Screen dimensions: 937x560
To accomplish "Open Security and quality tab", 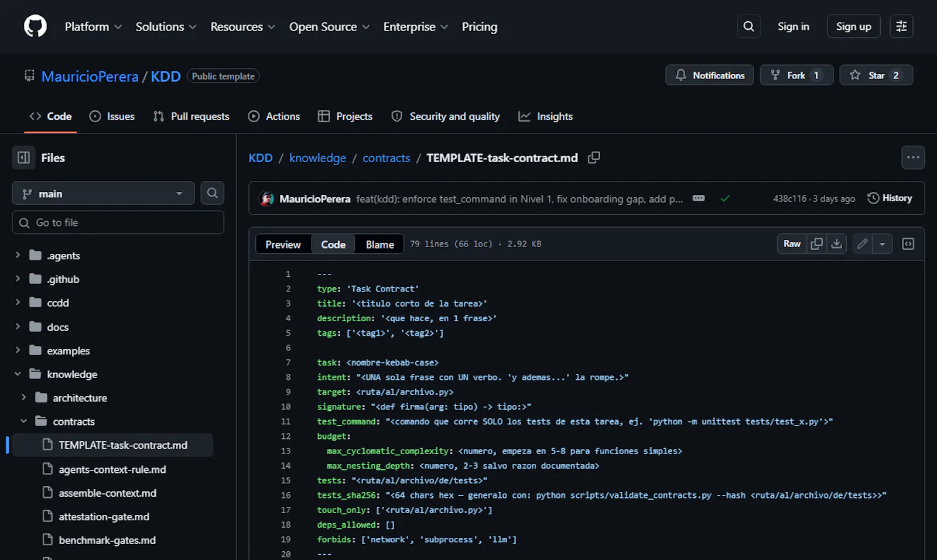I will [446, 116].
